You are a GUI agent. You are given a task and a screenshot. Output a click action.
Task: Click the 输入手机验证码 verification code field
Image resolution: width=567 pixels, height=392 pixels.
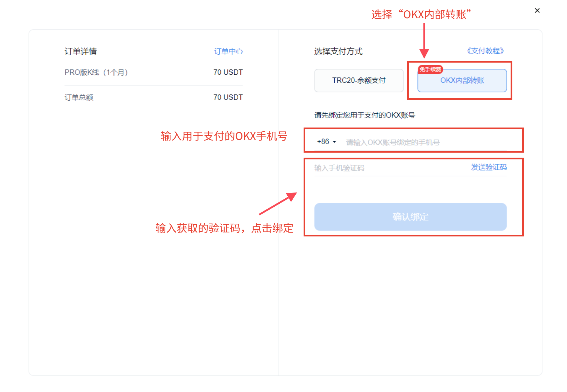tap(390, 168)
